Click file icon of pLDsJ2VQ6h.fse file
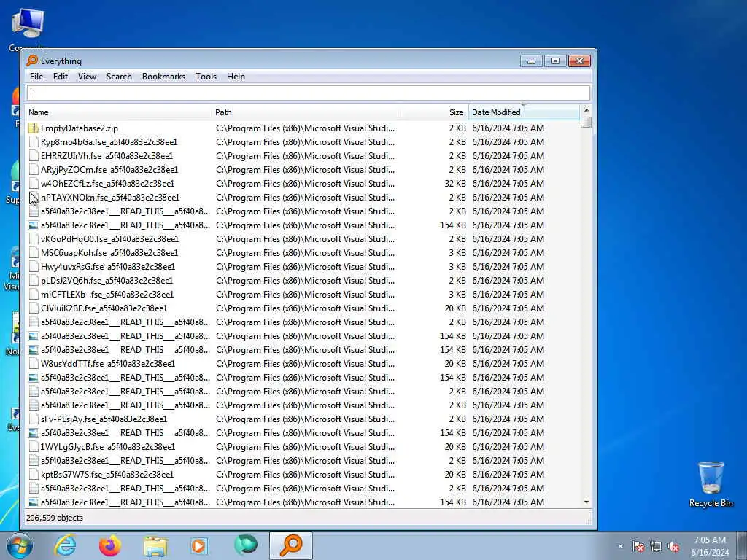This screenshot has width=747, height=560. (34, 281)
